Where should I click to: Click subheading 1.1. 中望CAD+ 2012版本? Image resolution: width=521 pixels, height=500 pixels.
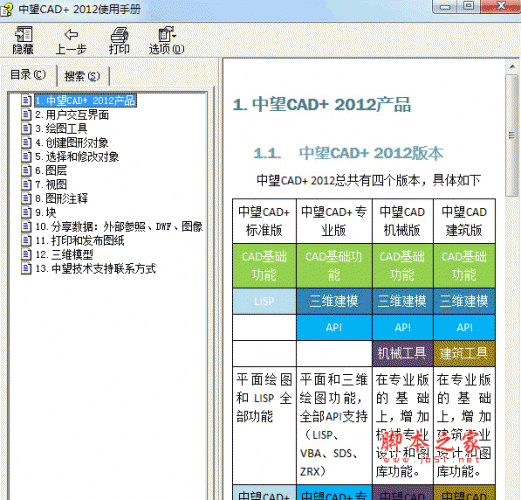tap(348, 153)
